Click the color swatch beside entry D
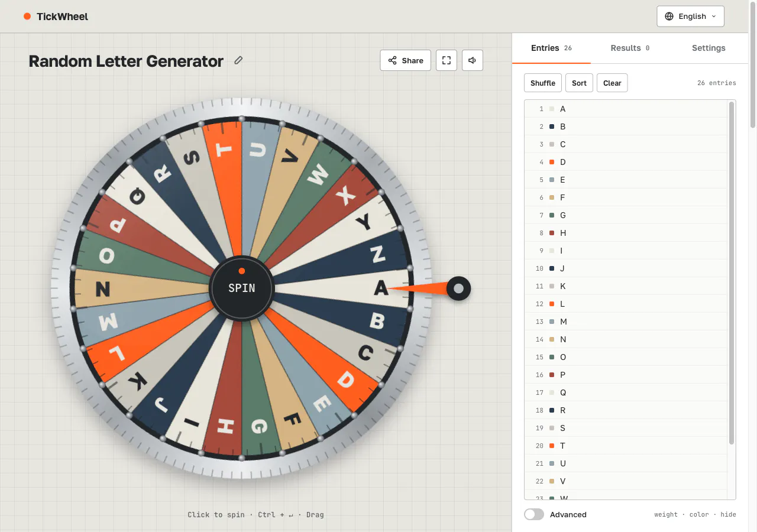Image resolution: width=757 pixels, height=532 pixels. click(x=552, y=162)
